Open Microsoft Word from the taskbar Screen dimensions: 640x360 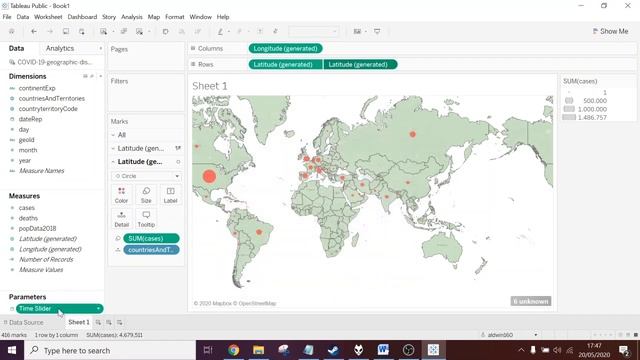tap(383, 350)
